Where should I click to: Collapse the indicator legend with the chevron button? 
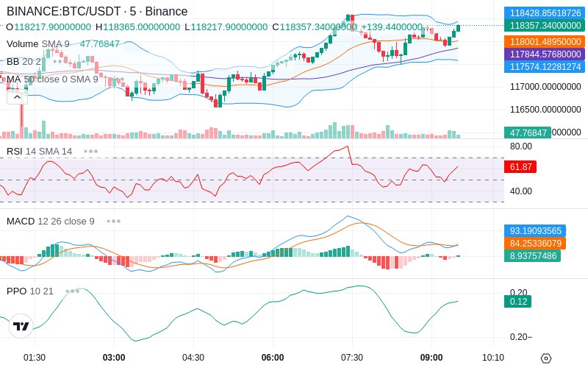[x=17, y=98]
